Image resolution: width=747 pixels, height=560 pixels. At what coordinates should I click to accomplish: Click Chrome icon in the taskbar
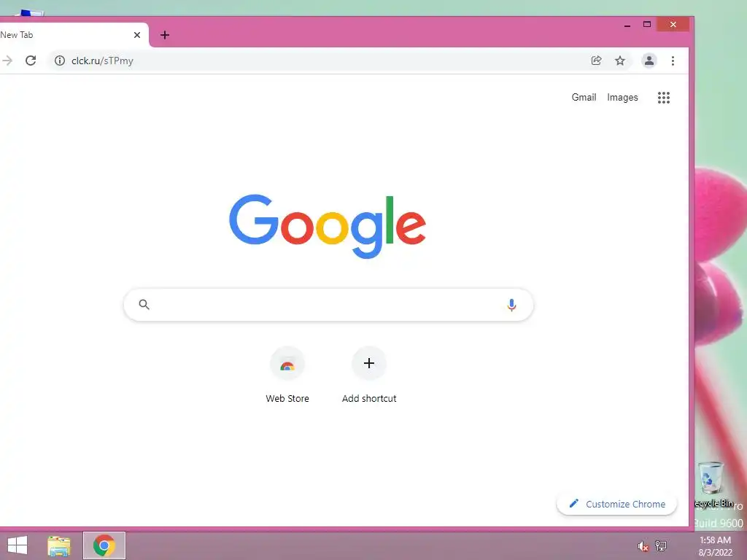[104, 545]
